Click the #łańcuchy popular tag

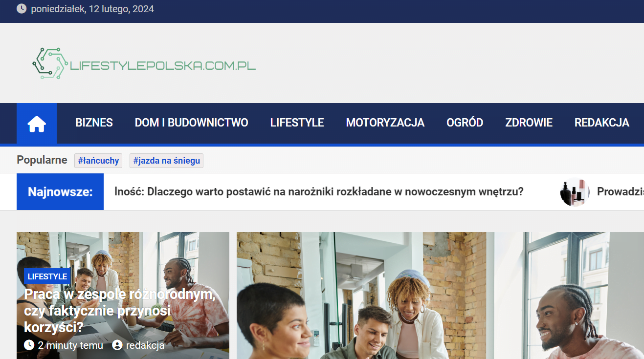98,160
